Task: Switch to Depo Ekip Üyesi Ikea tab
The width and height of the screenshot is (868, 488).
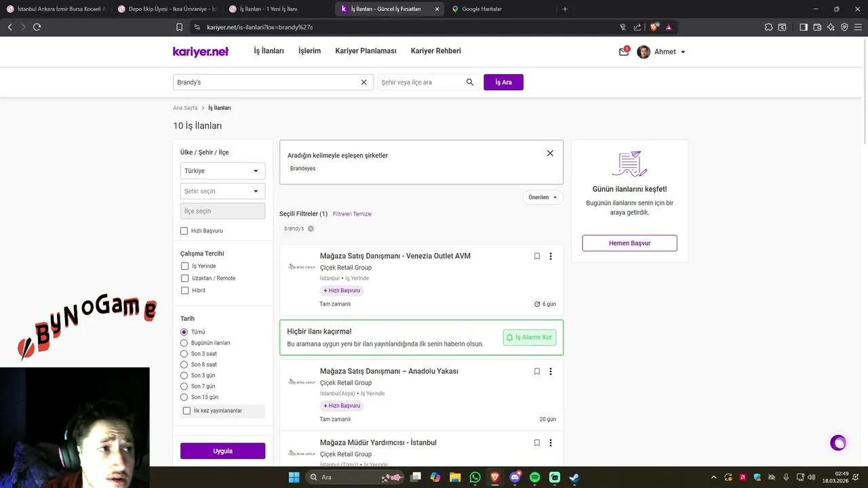Action: click(166, 9)
